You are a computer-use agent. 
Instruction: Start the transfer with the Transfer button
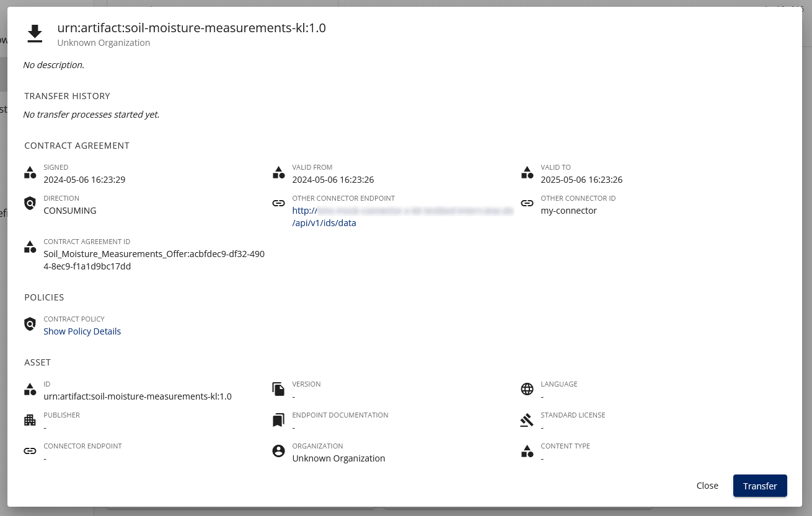(760, 486)
